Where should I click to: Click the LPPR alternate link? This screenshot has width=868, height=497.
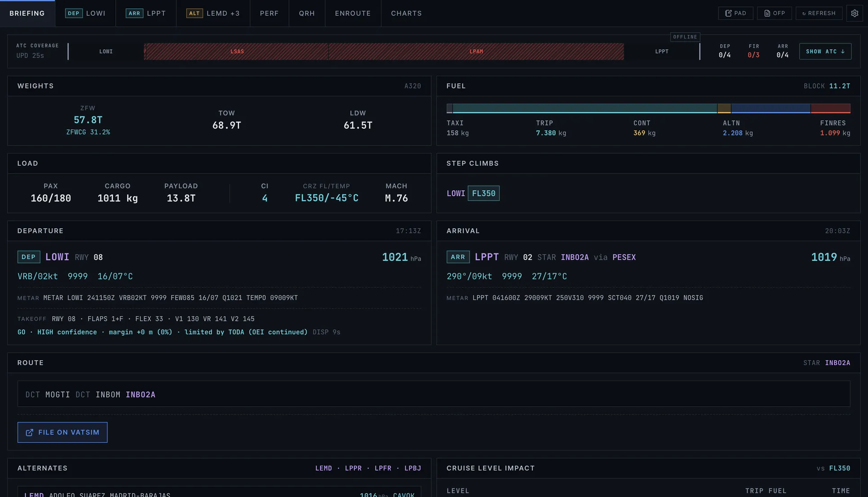coord(354,468)
